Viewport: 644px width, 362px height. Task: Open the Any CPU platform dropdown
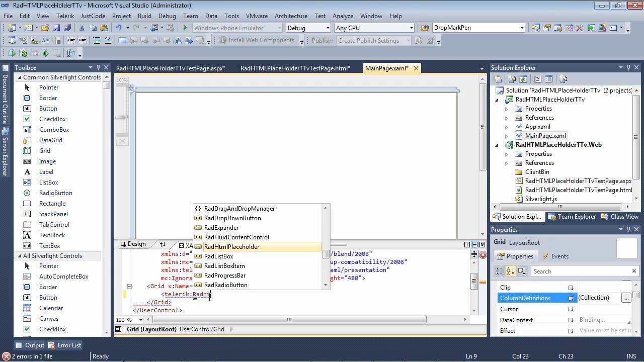411,28
